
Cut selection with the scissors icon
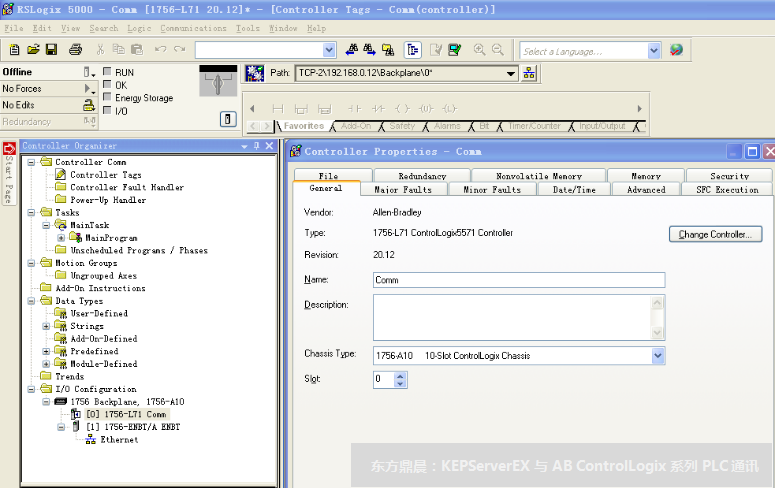click(100, 49)
